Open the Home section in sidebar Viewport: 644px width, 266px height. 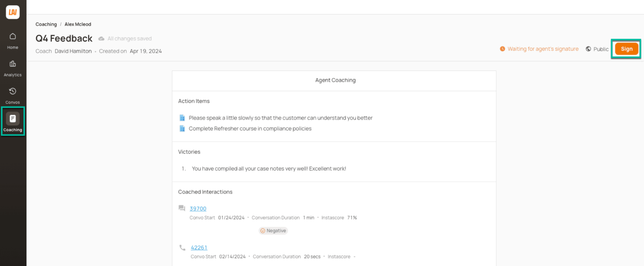click(x=12, y=41)
